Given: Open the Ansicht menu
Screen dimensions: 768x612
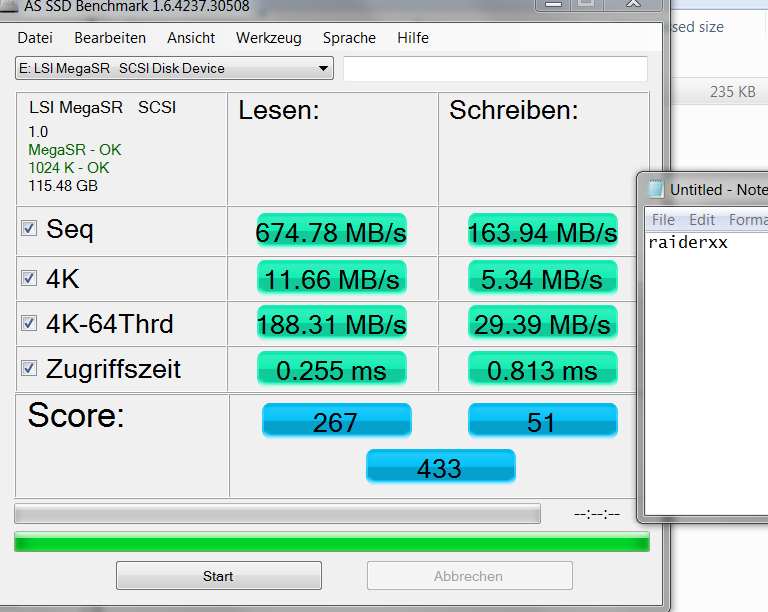Looking at the screenshot, I should 191,38.
